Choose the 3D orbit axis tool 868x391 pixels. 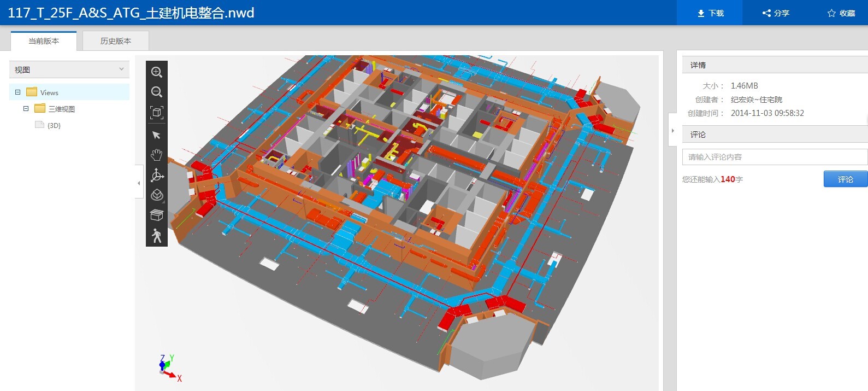(157, 175)
